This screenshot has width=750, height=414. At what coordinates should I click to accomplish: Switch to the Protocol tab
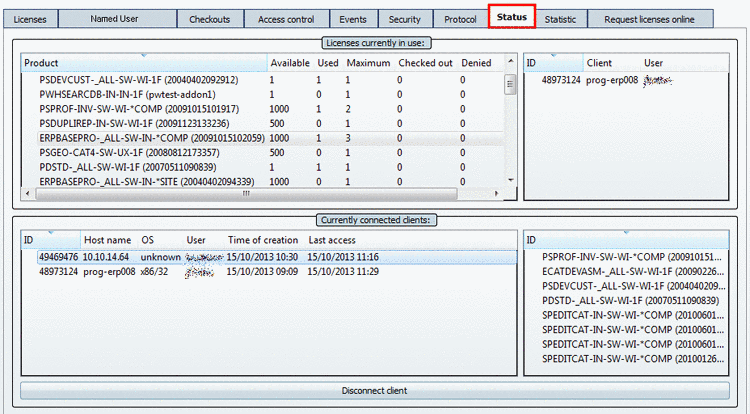point(460,19)
